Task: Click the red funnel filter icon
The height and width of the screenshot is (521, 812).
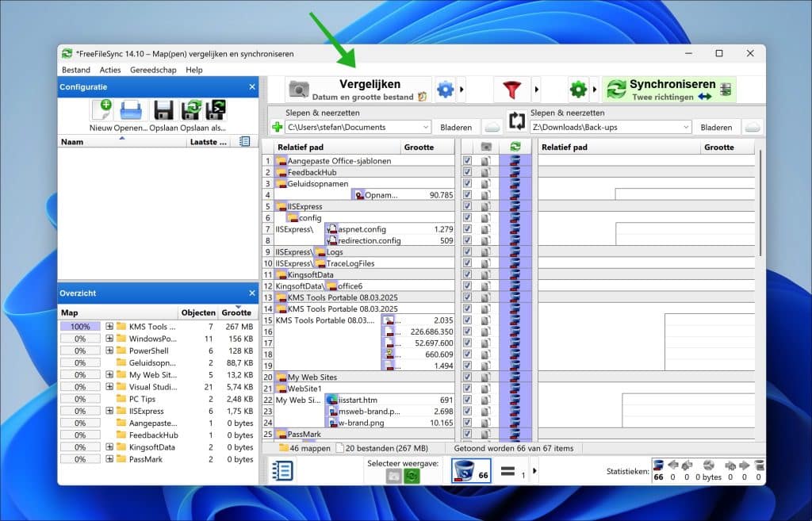Action: (511, 90)
